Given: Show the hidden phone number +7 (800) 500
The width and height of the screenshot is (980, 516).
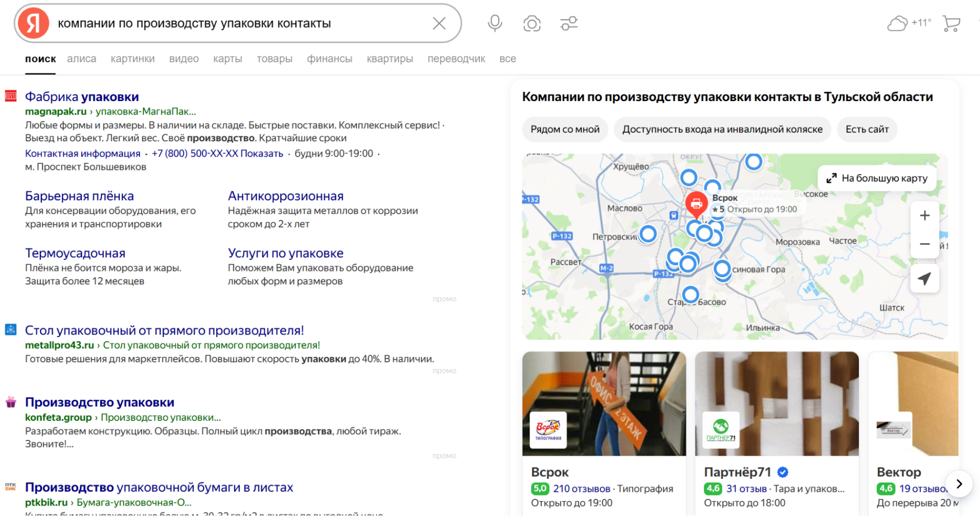Looking at the screenshot, I should (218, 154).
